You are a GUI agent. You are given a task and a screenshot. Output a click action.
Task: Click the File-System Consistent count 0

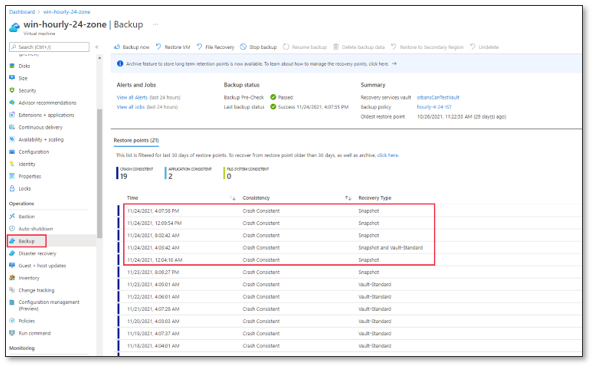coord(229,176)
